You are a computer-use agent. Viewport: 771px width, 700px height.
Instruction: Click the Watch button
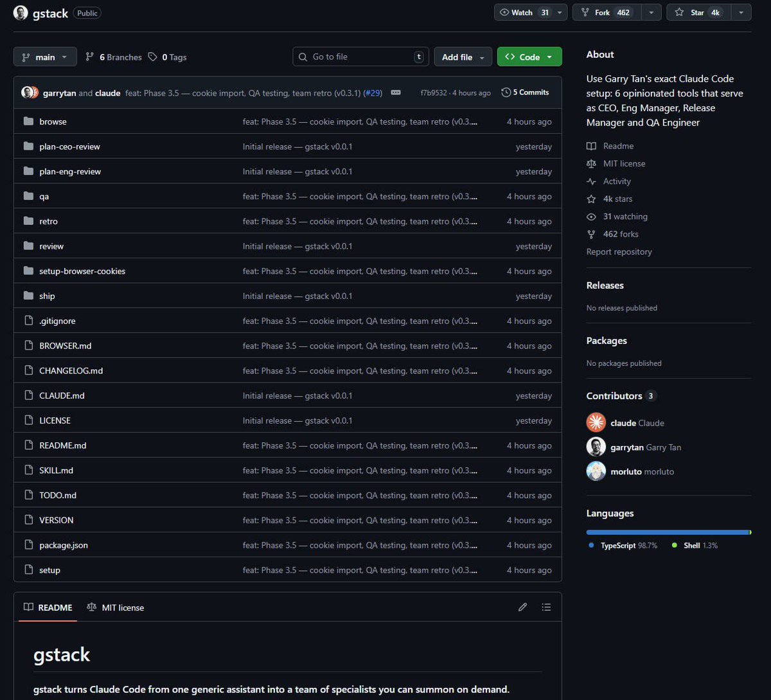524,12
